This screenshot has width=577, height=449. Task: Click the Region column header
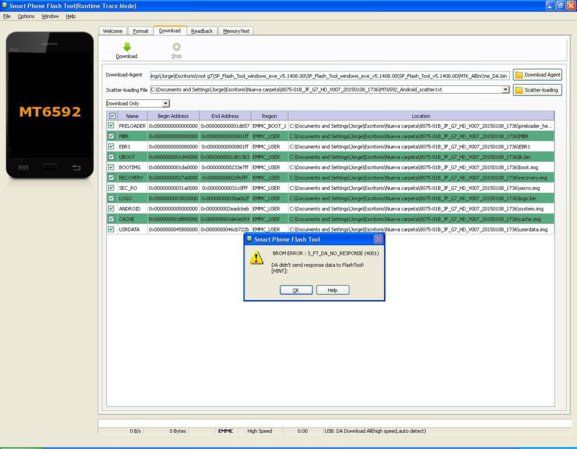(269, 116)
